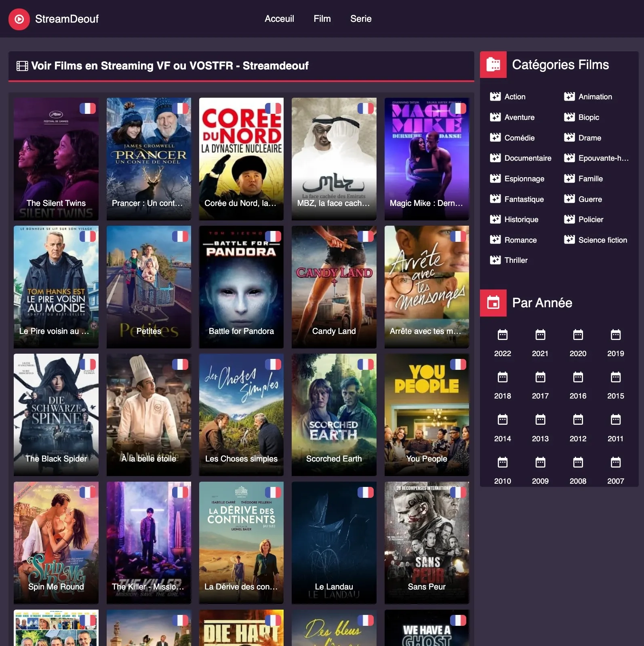Click the clapperboard icon next to Famille
644x646 pixels.
(x=569, y=178)
